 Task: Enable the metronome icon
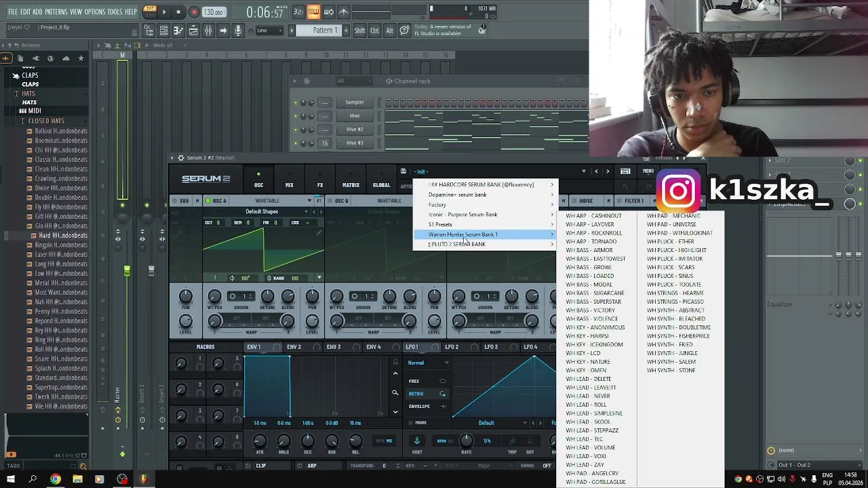[343, 12]
